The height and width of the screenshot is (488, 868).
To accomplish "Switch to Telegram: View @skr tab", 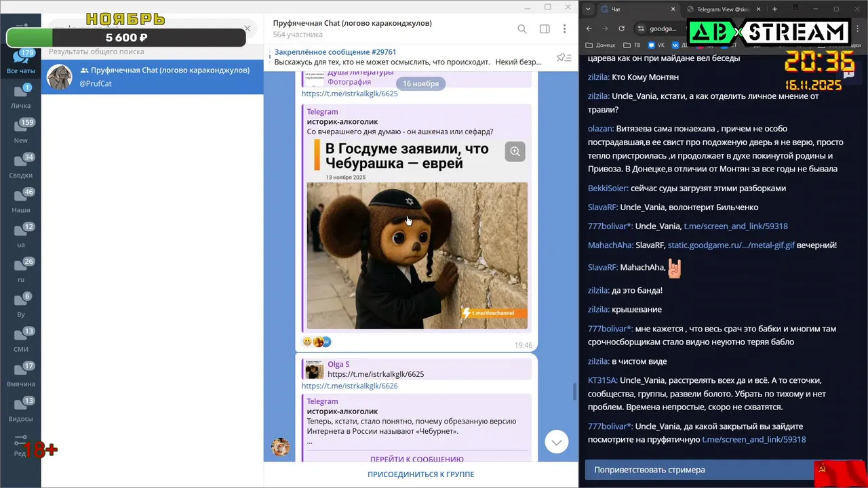I will coord(724,9).
